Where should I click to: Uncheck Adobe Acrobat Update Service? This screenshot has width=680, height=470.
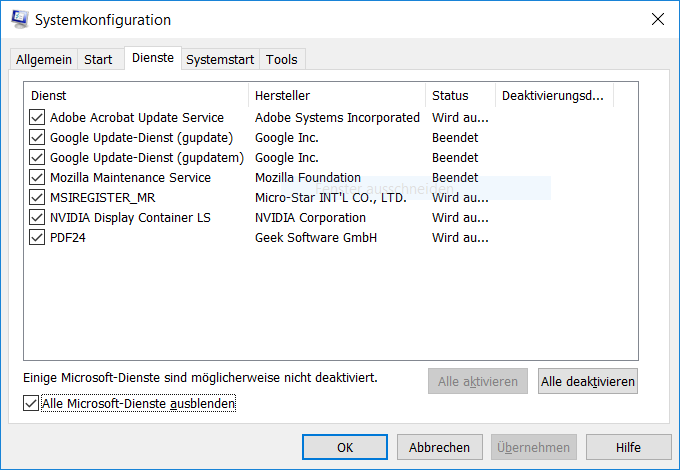click(37, 118)
